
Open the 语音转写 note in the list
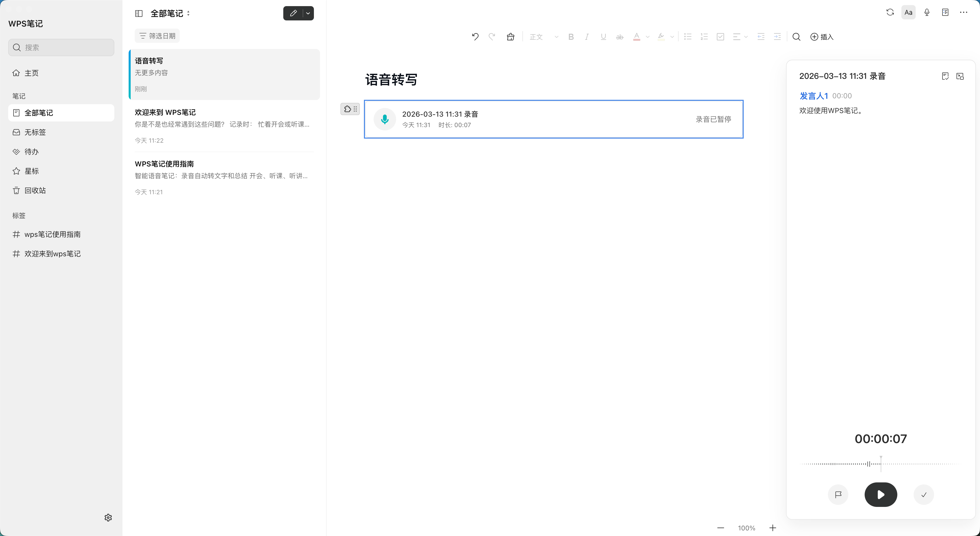(x=225, y=75)
